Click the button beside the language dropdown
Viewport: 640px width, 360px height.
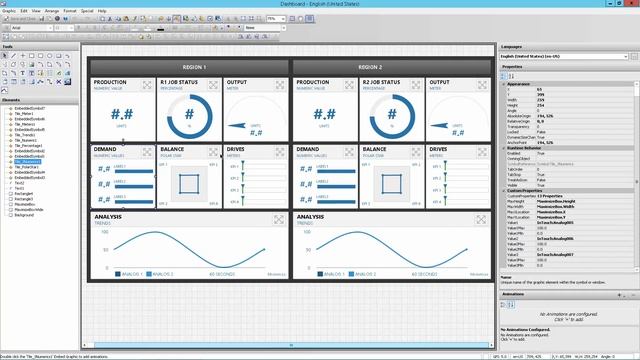click(634, 56)
